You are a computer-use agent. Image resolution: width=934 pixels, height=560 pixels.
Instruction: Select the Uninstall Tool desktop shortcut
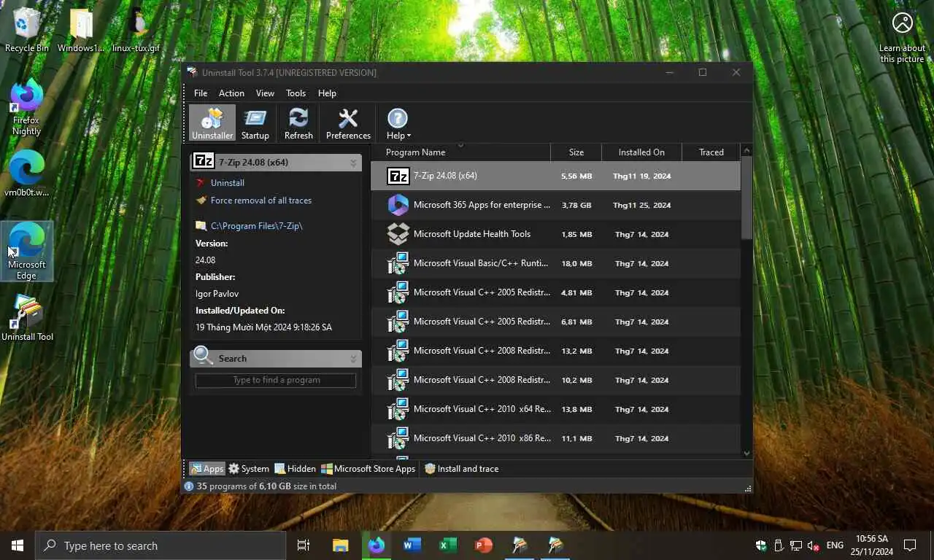point(27,319)
